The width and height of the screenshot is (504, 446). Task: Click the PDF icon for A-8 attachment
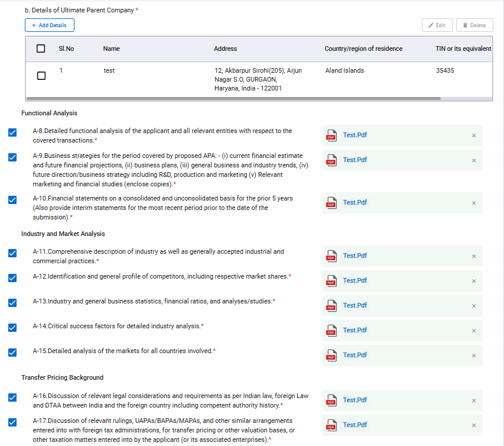[331, 135]
